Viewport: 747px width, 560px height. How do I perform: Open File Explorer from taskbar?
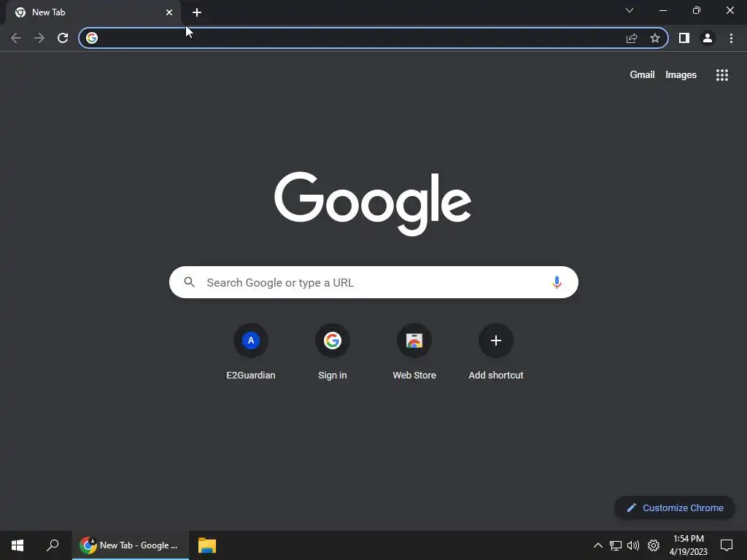point(207,545)
